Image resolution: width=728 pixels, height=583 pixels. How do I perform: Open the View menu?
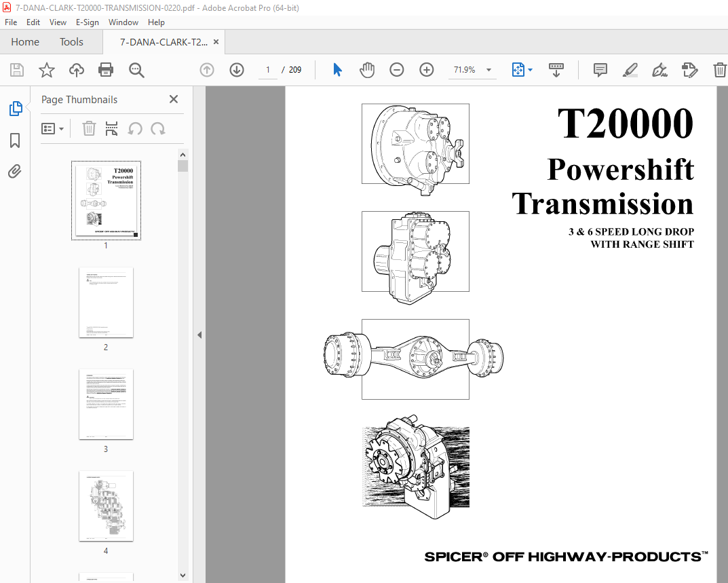click(x=58, y=22)
